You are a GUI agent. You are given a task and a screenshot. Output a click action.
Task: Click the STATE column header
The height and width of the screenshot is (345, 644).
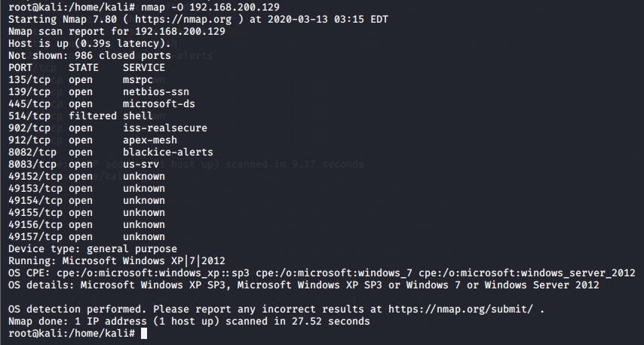point(84,67)
